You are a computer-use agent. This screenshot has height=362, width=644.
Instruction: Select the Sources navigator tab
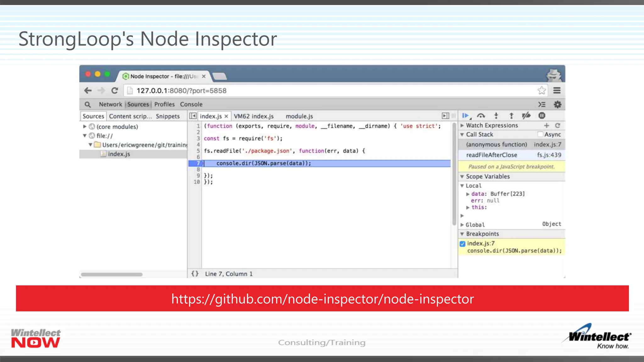point(93,116)
